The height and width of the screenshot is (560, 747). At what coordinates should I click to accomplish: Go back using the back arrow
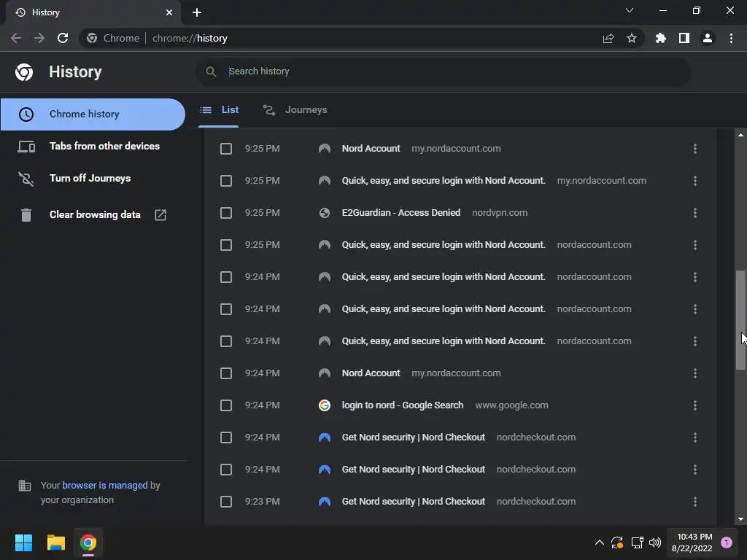(x=16, y=38)
